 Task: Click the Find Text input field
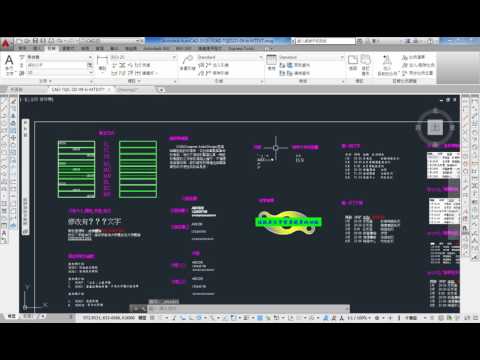(x=56, y=65)
